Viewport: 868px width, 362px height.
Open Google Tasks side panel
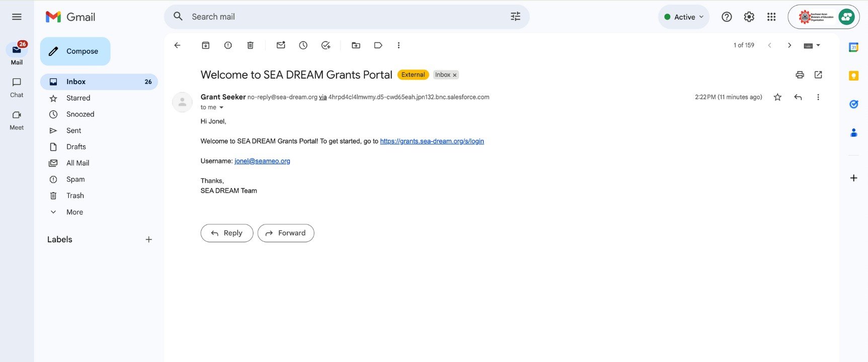pyautogui.click(x=853, y=104)
